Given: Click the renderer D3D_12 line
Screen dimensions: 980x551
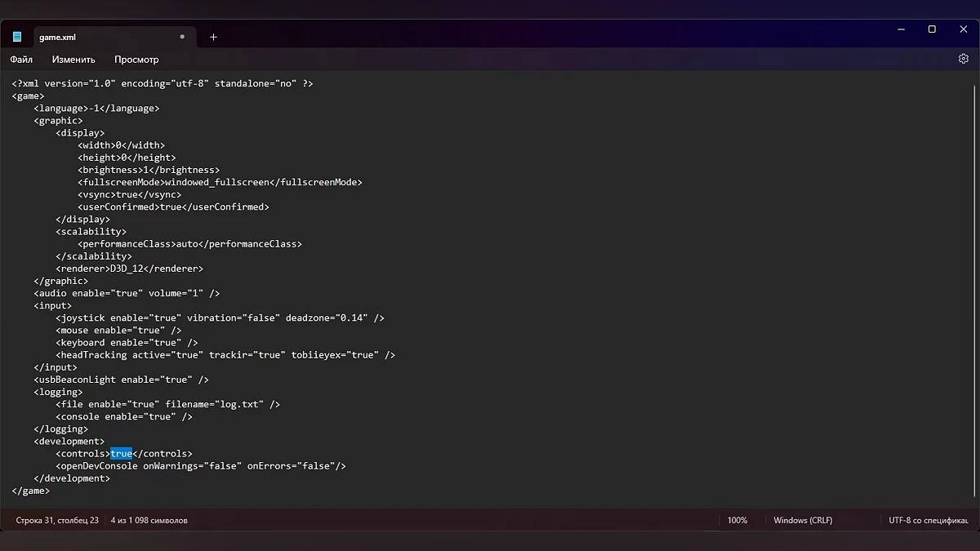Looking at the screenshot, I should pyautogui.click(x=130, y=269).
